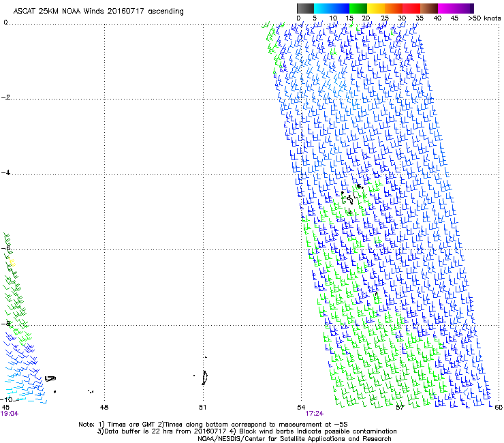Click the yellow 20-25 knots legend segment
Image resolution: width=504 pixels, height=443 pixels.
coord(376,8)
